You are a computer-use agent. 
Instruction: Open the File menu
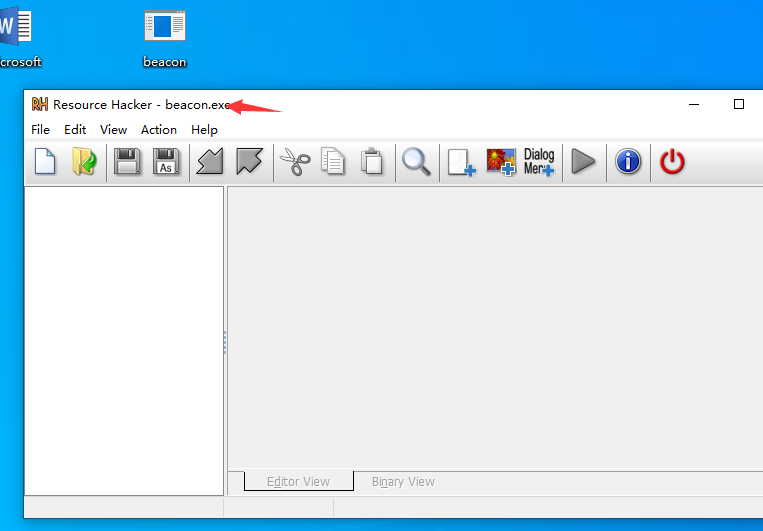tap(40, 130)
